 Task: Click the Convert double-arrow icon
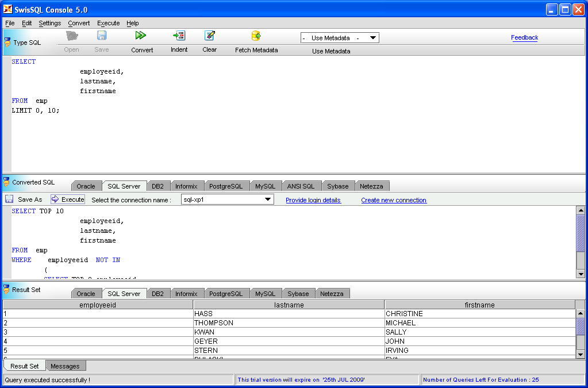click(x=141, y=36)
